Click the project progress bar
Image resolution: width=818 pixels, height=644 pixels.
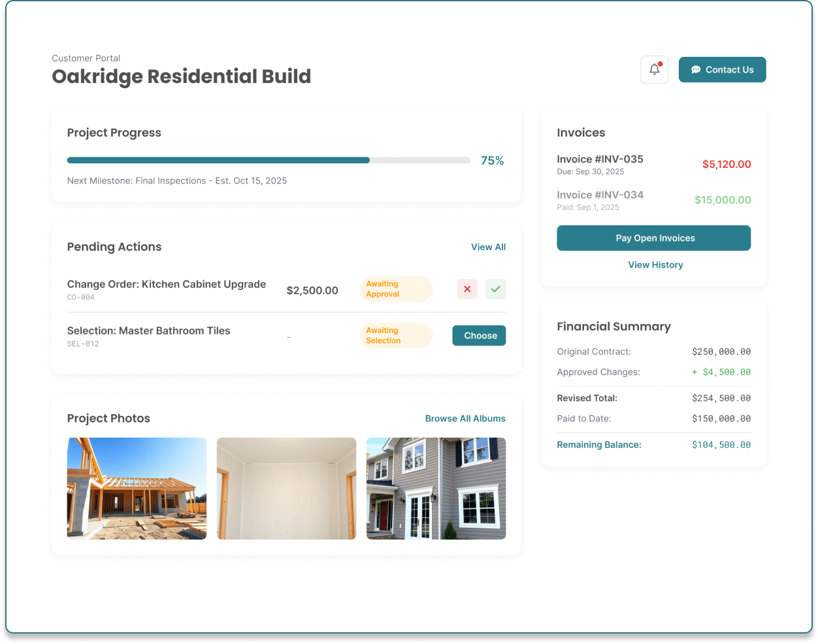click(269, 160)
